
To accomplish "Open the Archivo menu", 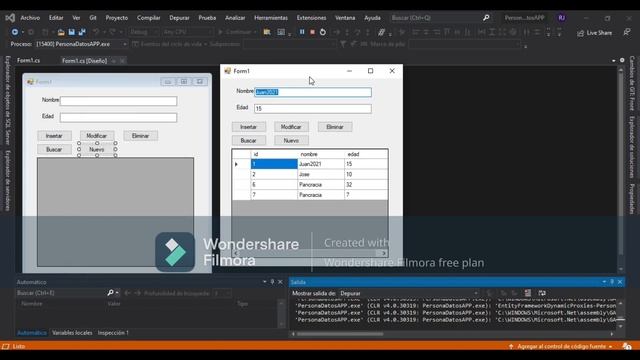I will coord(30,18).
